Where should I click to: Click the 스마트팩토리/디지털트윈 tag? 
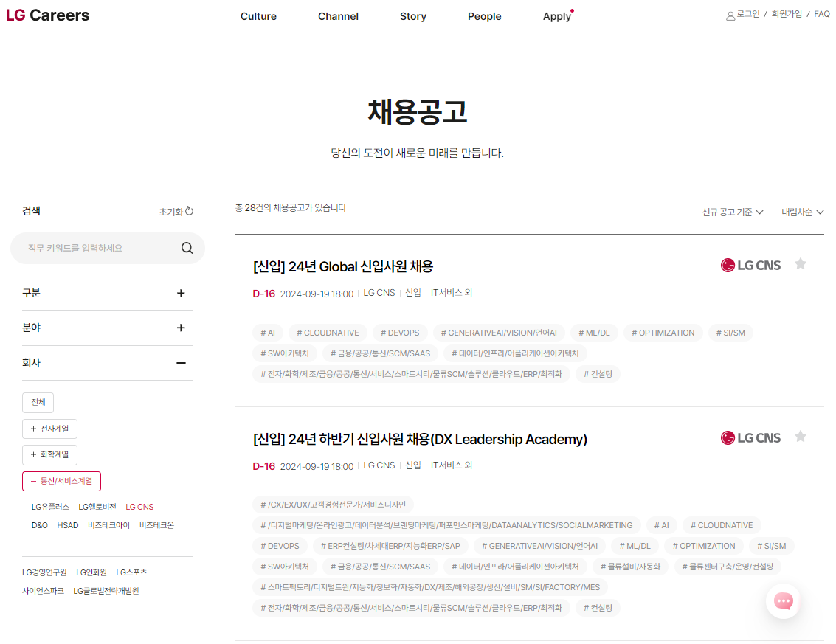[x=430, y=587]
